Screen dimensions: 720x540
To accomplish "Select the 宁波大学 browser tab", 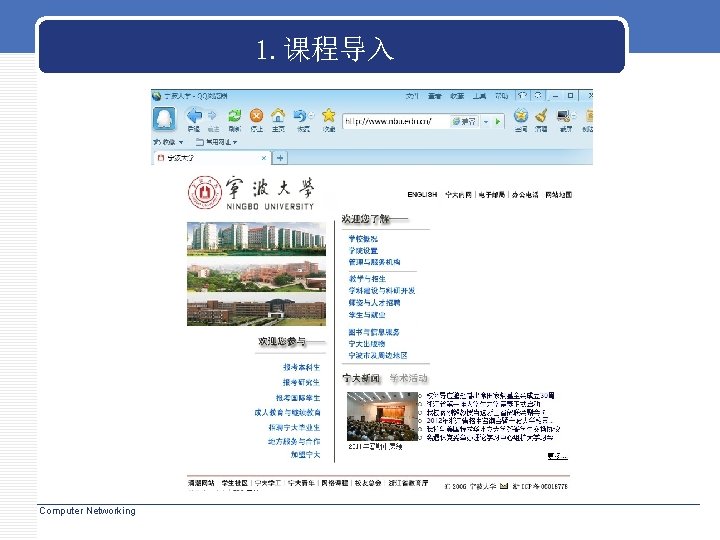I will [x=212, y=158].
